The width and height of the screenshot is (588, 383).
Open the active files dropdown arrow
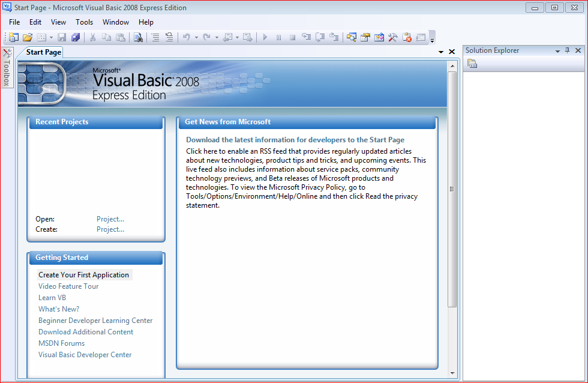[441, 52]
